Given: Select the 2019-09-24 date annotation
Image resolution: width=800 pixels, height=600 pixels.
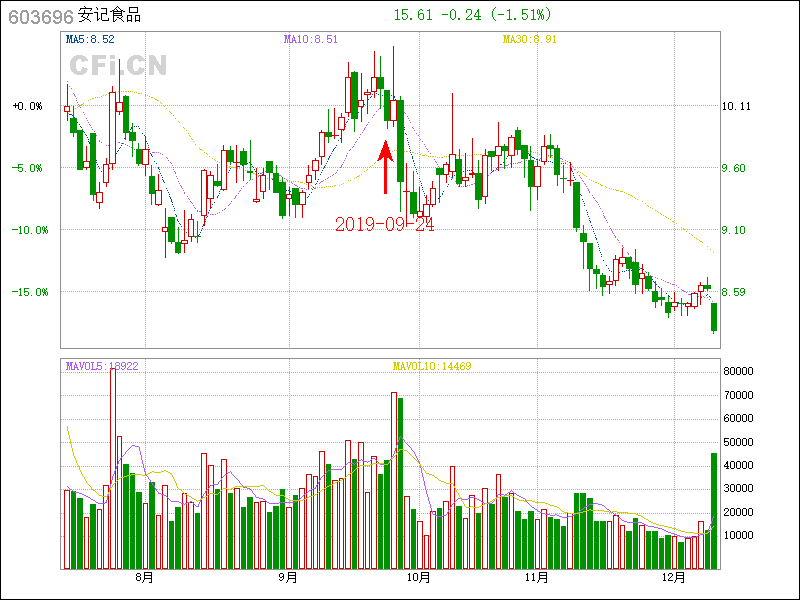Looking at the screenshot, I should point(385,224).
